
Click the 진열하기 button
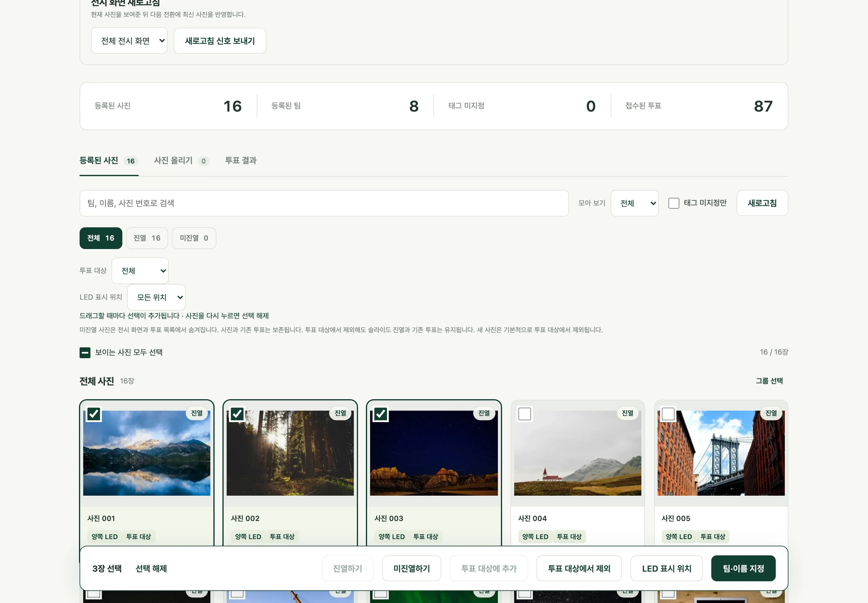click(348, 569)
